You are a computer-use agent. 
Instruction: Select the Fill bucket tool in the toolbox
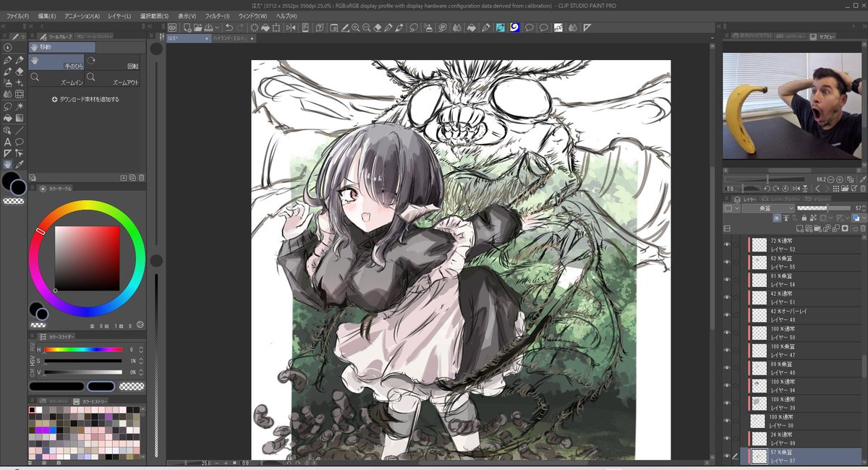tap(7, 118)
